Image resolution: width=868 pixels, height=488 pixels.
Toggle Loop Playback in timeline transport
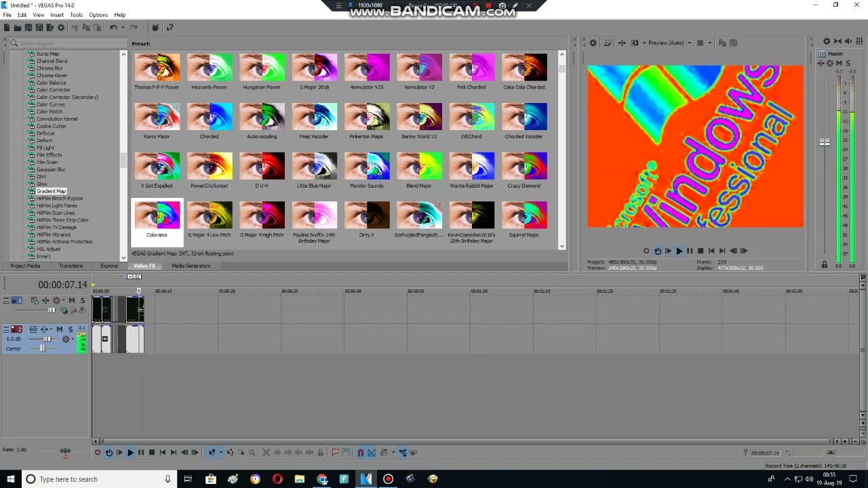(108, 452)
